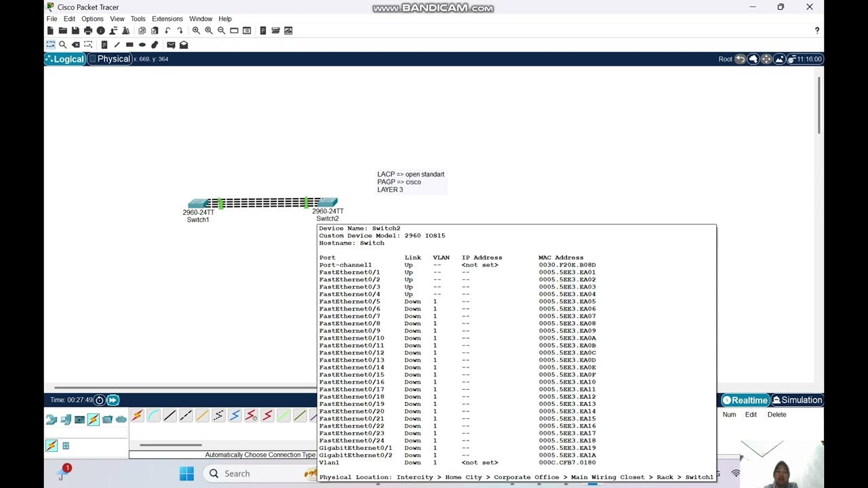Choose the Delete tool icon

[75, 45]
